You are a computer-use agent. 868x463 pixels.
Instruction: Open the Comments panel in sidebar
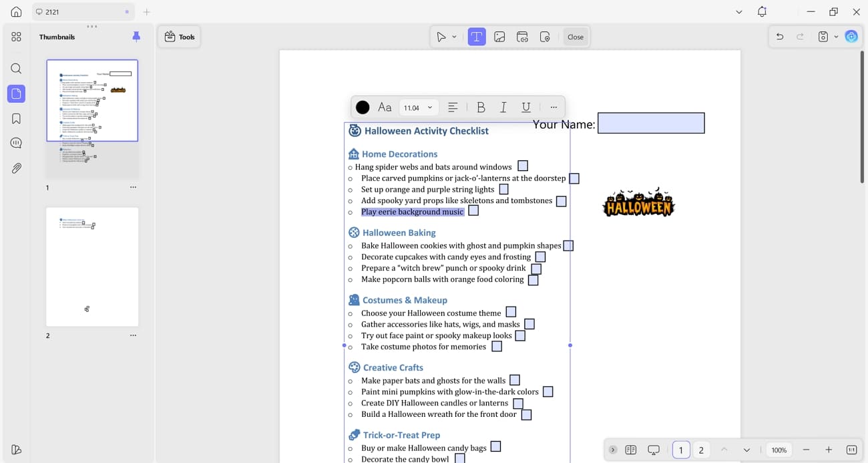point(16,142)
